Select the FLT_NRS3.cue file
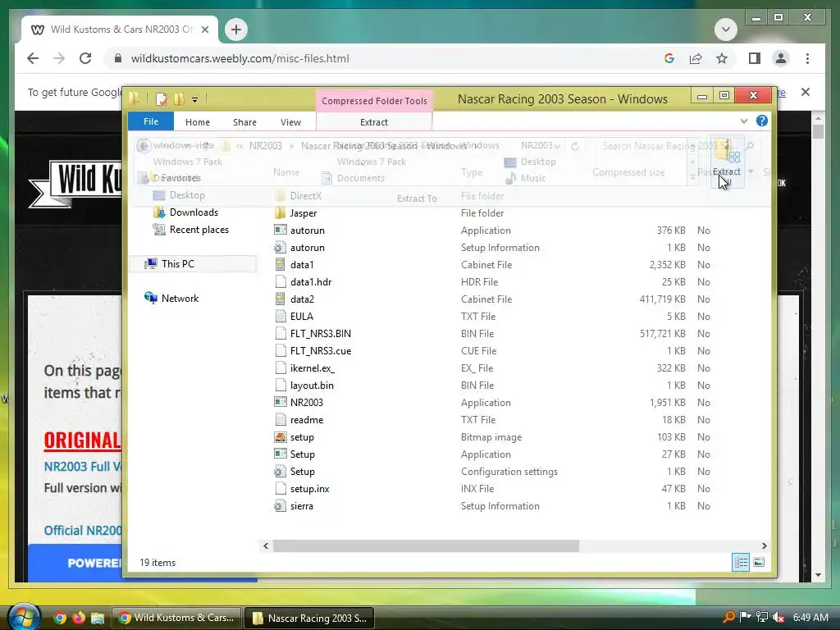 [321, 351]
